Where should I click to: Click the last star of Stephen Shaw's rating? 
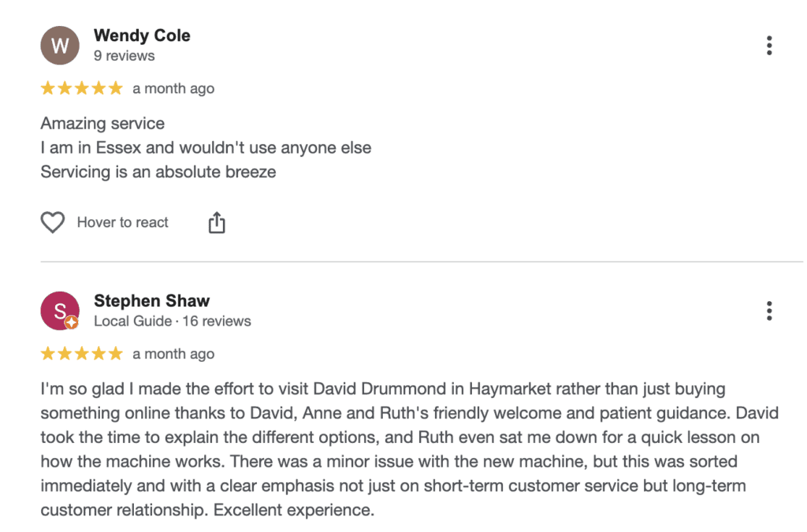pos(116,354)
